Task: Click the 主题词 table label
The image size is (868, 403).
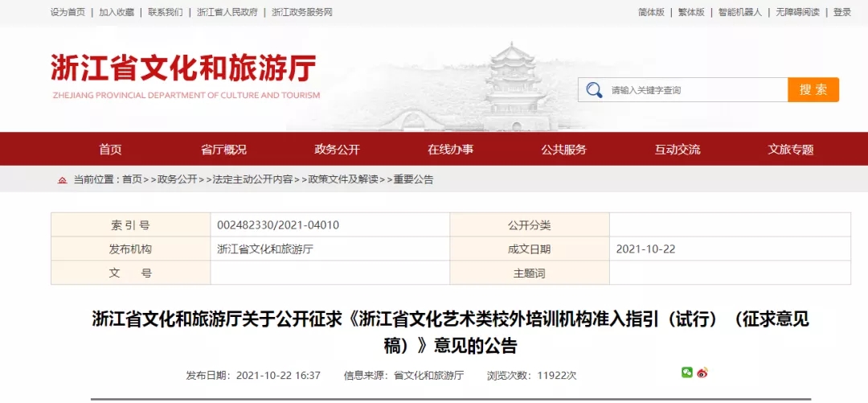Action: 529,273
